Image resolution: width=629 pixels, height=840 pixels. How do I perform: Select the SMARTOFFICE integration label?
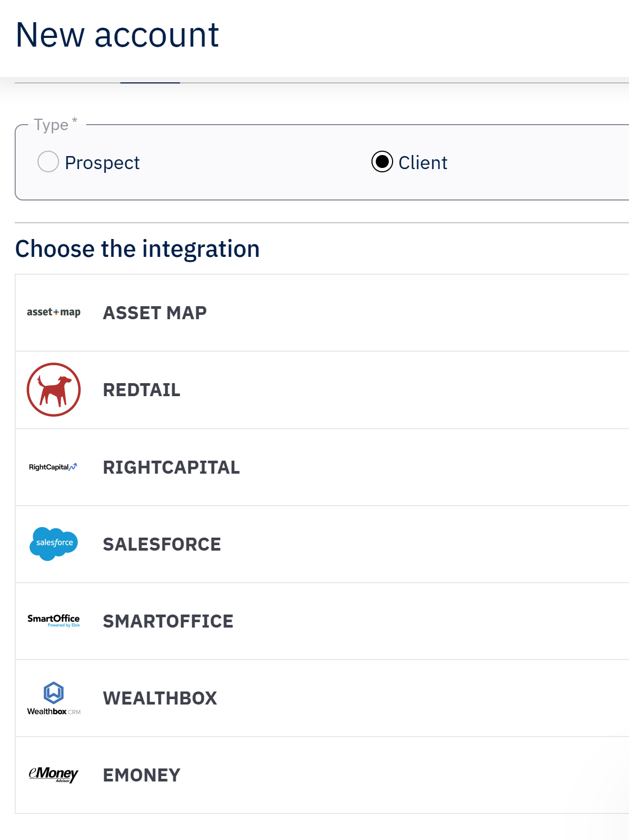[x=168, y=621]
